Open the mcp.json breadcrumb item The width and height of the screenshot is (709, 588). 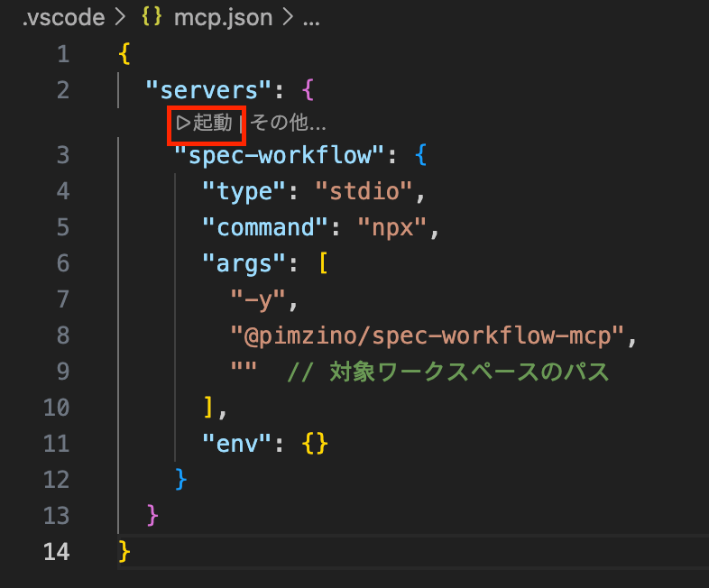pos(224,18)
